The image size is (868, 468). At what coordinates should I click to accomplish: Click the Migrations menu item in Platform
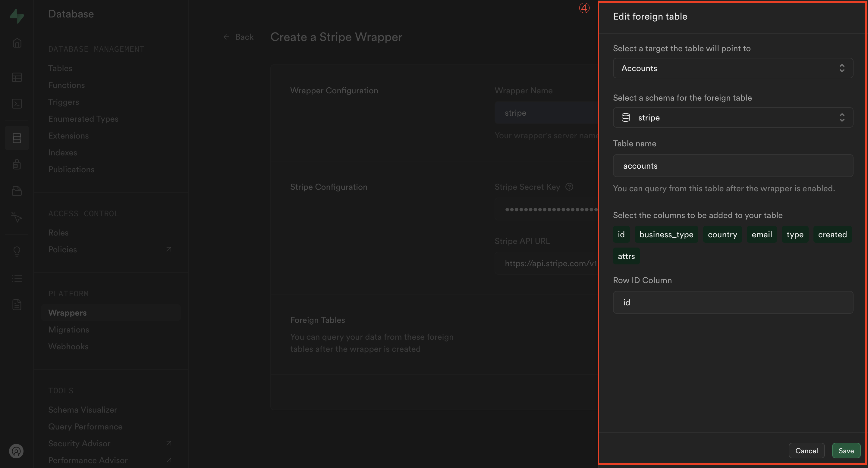tap(69, 329)
